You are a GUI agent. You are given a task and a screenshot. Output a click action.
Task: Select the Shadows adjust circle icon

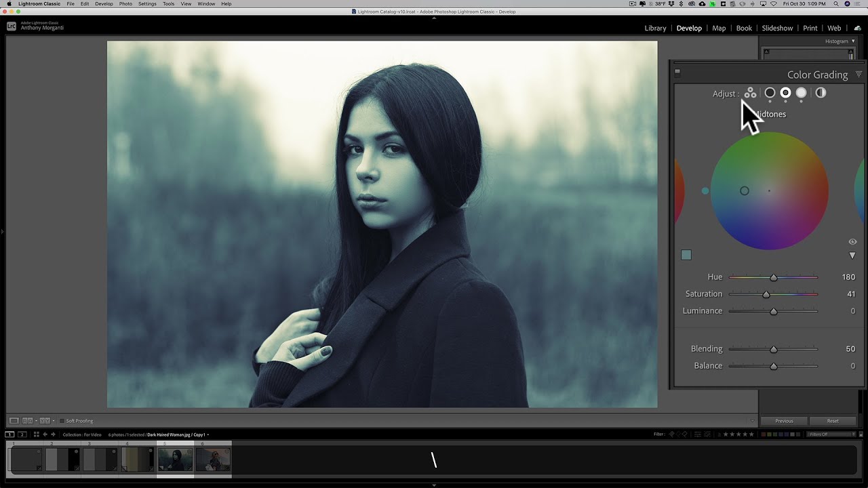tap(770, 93)
